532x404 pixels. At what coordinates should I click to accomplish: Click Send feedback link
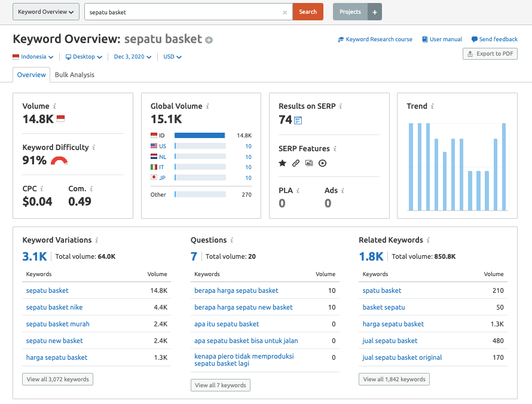(x=494, y=39)
